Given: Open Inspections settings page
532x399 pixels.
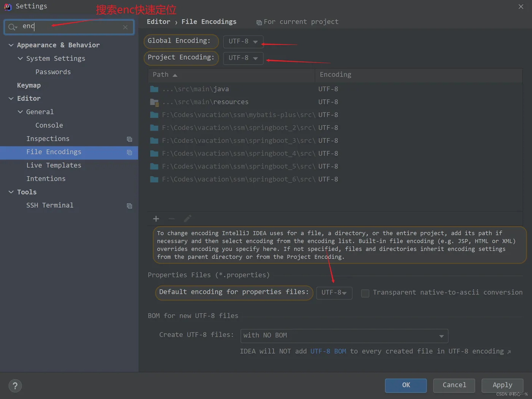Looking at the screenshot, I should 48,139.
